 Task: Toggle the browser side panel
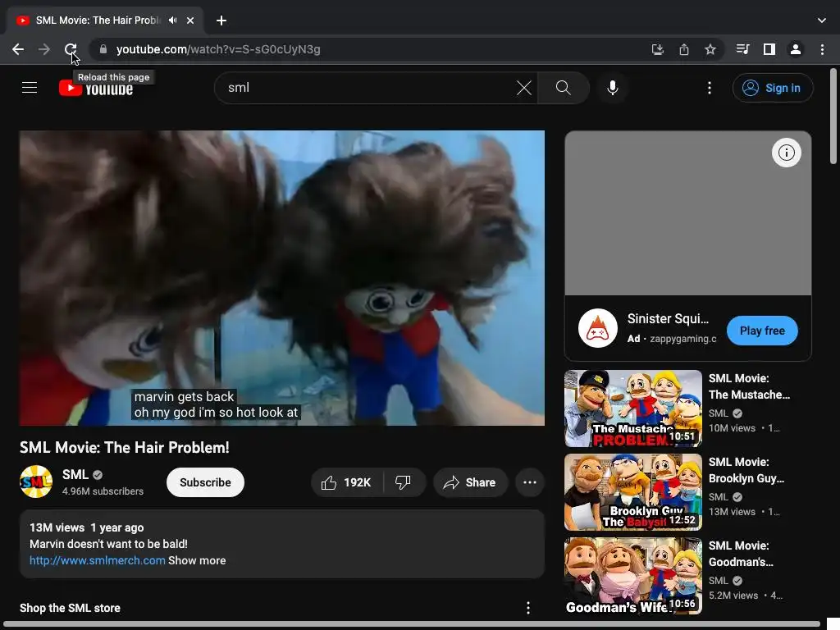point(769,49)
